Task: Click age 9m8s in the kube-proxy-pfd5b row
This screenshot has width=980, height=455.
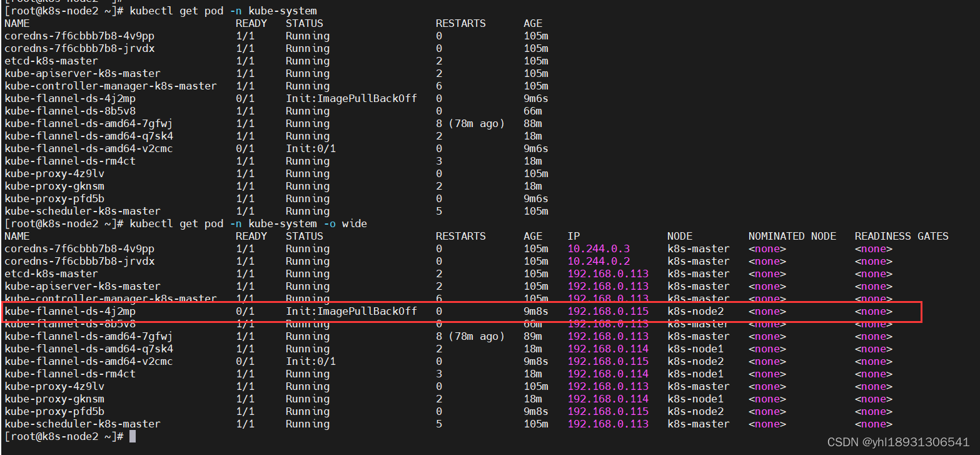Action: [536, 411]
